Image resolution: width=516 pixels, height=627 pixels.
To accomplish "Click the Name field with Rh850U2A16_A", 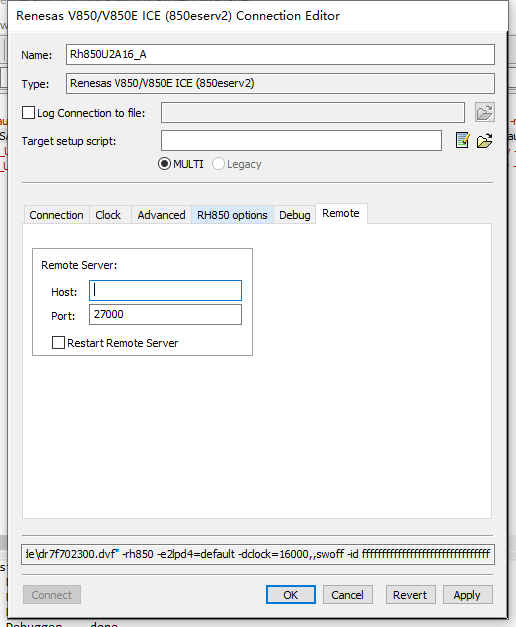I will pyautogui.click(x=280, y=54).
